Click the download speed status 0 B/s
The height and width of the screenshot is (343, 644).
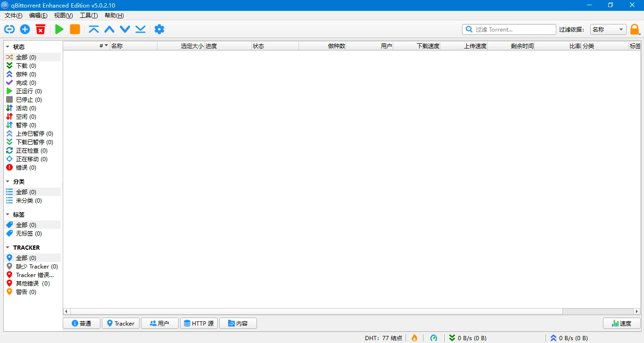[468, 338]
